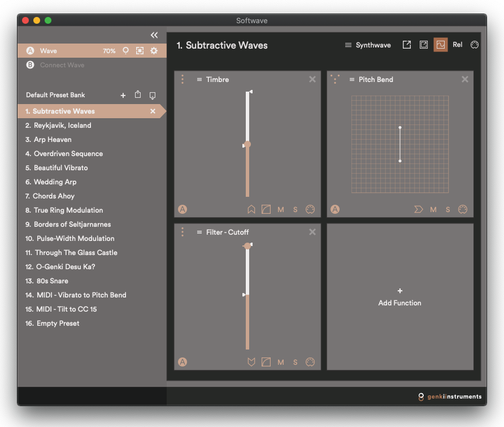The width and height of the screenshot is (504, 427).
Task: Click the export arrow icon beside Synthwave
Action: tap(407, 45)
